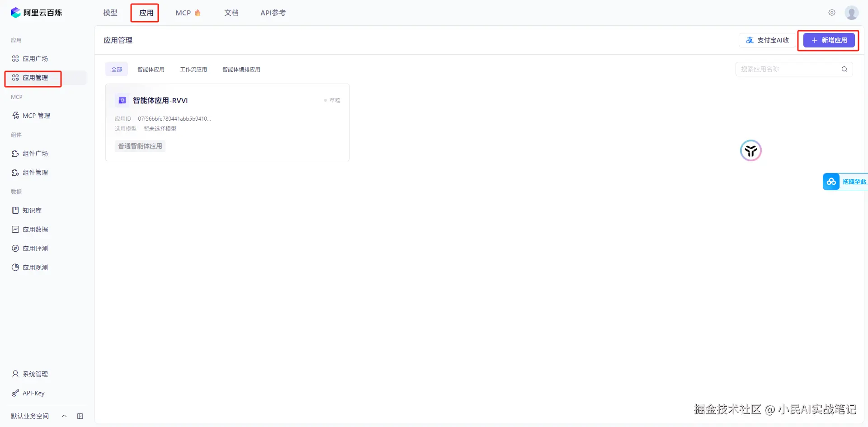Click the 智能体应用-RVVI app icon
This screenshot has height=427, width=868.
tap(122, 100)
